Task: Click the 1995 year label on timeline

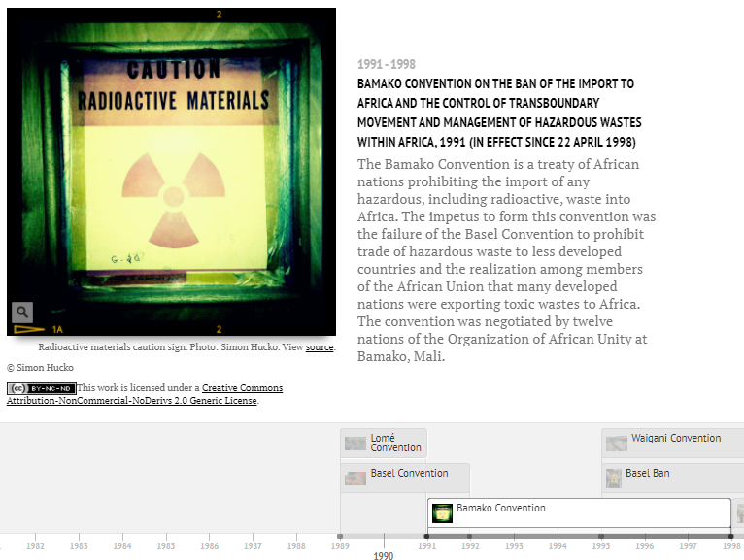Action: [x=600, y=545]
